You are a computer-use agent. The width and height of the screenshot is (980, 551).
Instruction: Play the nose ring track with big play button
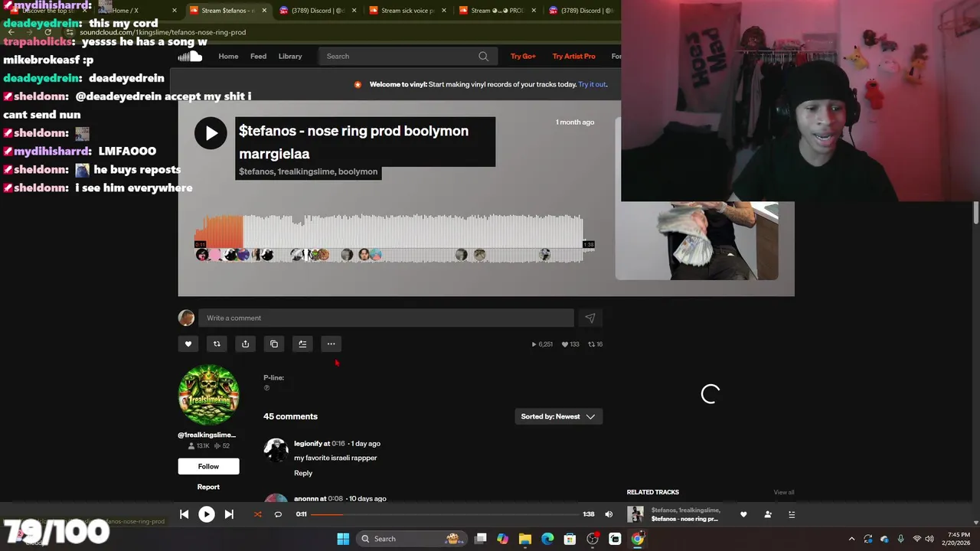point(211,133)
